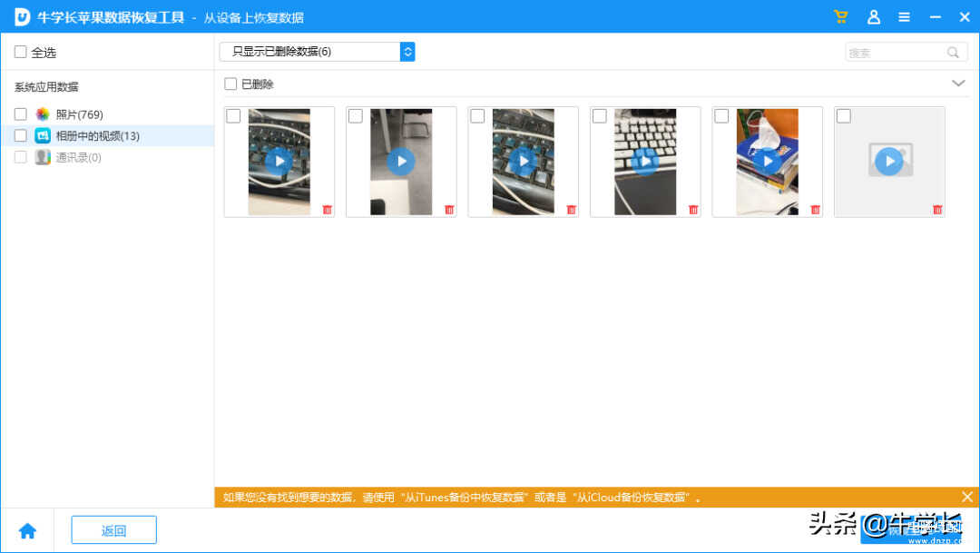This screenshot has height=553, width=980.
Task: Click the search magnifier icon
Action: coord(953,53)
